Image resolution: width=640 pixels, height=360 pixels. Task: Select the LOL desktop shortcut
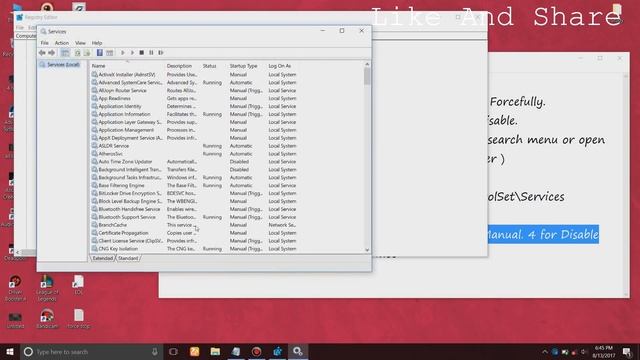tap(78, 285)
